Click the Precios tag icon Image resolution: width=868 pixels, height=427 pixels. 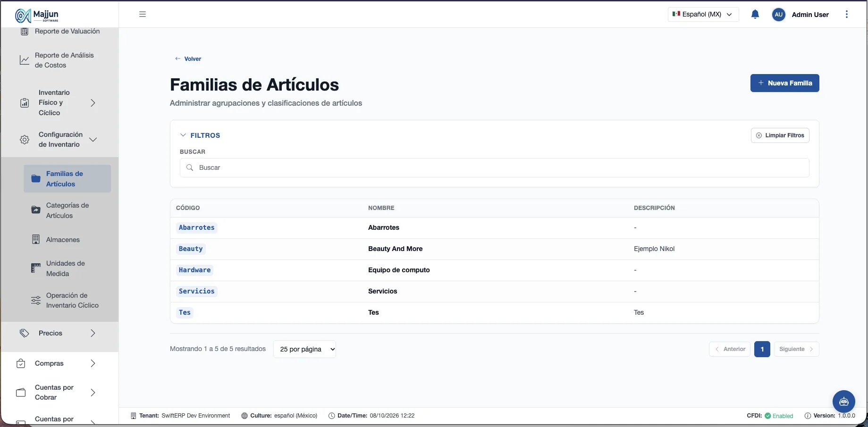tap(25, 333)
